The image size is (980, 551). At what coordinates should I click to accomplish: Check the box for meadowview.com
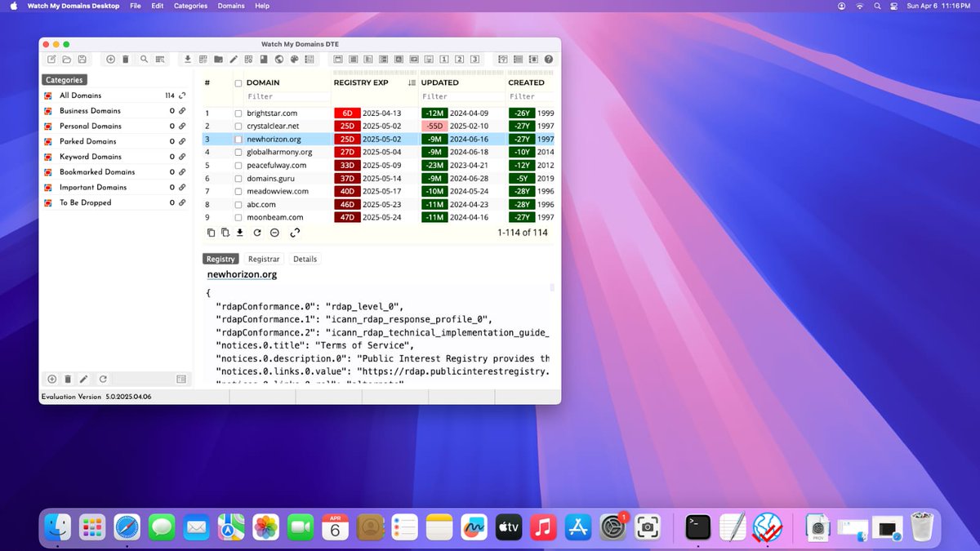(238, 192)
